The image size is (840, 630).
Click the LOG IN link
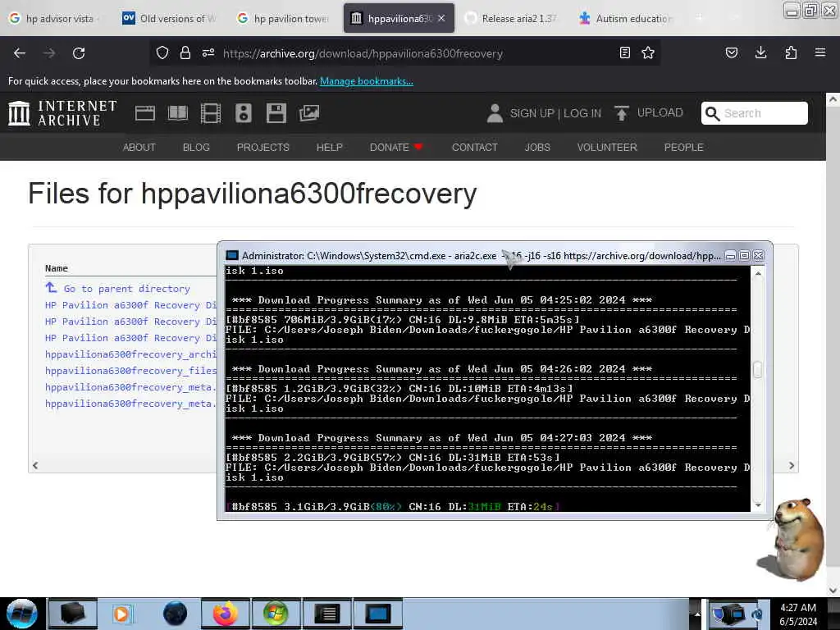pos(582,113)
